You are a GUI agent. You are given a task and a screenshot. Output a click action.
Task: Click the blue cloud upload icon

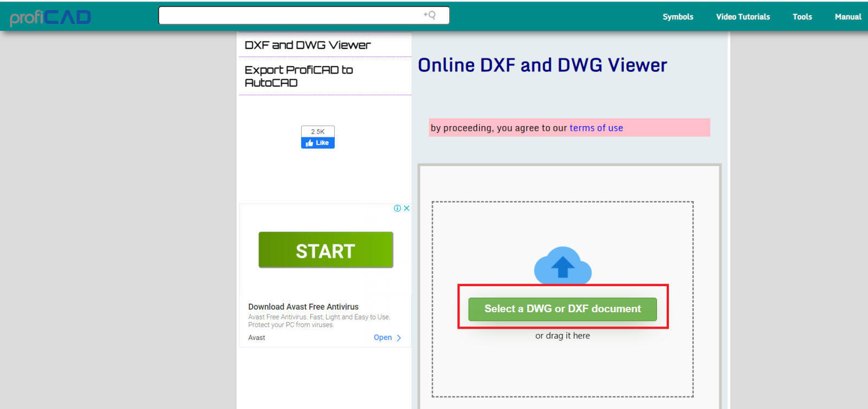pos(563,266)
